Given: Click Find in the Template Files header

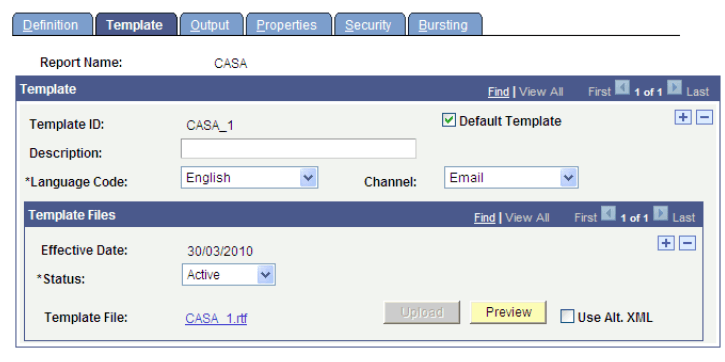Looking at the screenshot, I should coord(485,217).
